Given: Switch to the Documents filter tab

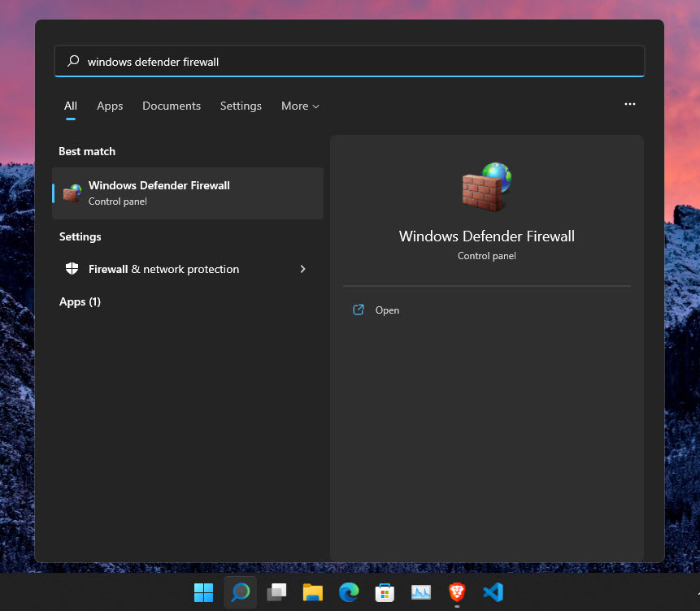Looking at the screenshot, I should pos(172,106).
